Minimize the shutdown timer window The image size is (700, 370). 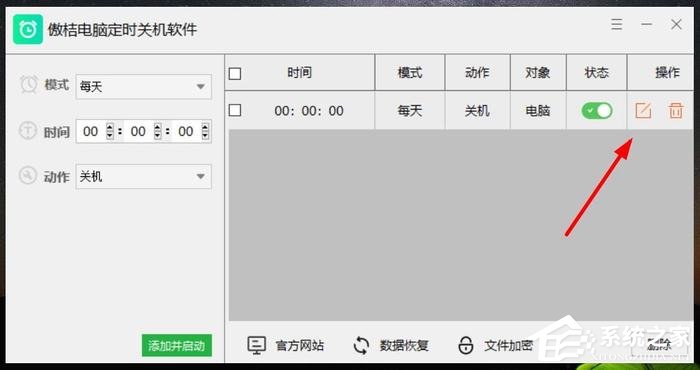(646, 24)
